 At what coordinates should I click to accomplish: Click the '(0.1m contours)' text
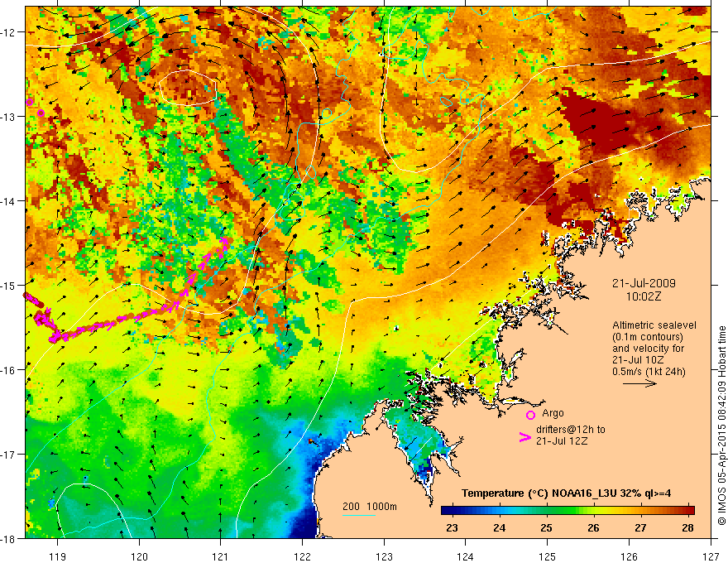pos(648,337)
